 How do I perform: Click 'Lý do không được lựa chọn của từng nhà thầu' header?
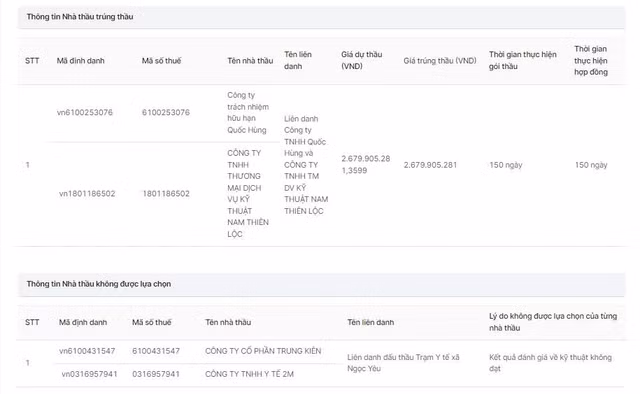click(553, 322)
